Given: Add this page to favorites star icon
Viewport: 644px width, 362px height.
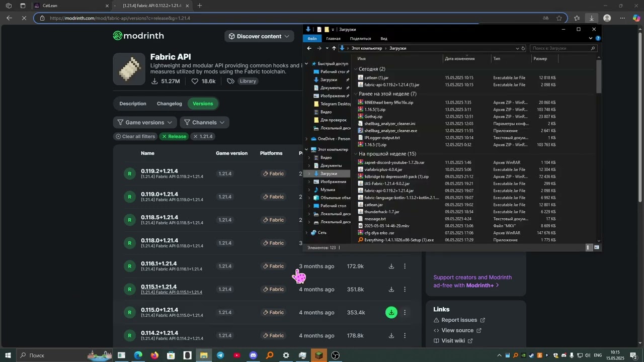Looking at the screenshot, I should (x=559, y=18).
